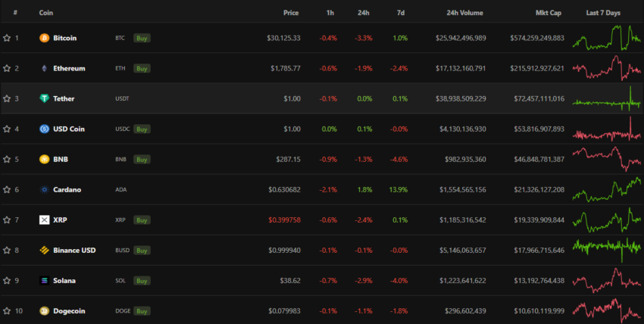
Task: Click Buy button for BNB
Action: click(142, 160)
